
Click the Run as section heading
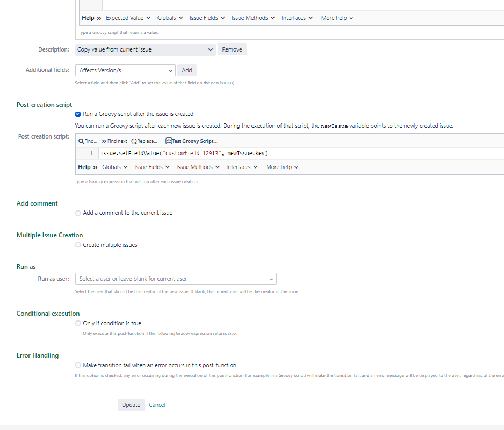click(26, 267)
